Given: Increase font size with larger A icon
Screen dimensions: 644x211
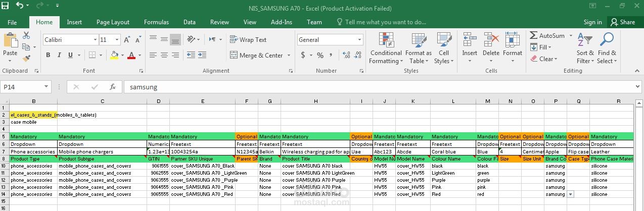Looking at the screenshot, I should (x=127, y=40).
